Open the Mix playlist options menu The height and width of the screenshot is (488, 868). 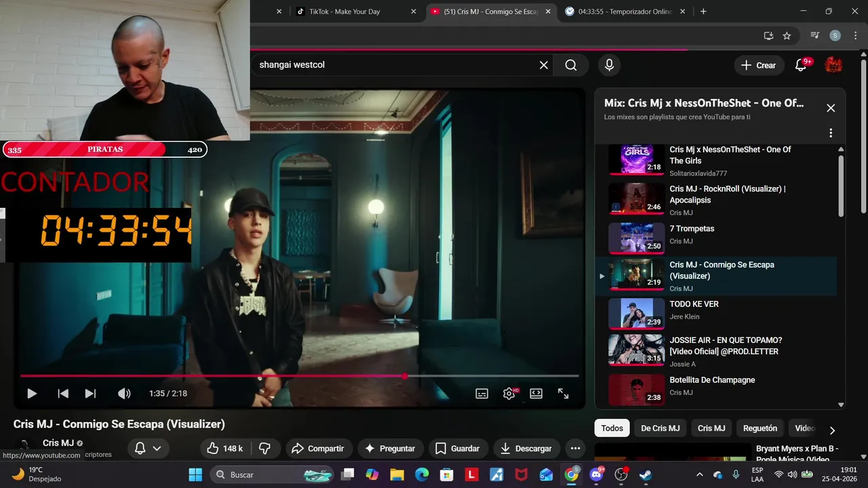pos(831,133)
